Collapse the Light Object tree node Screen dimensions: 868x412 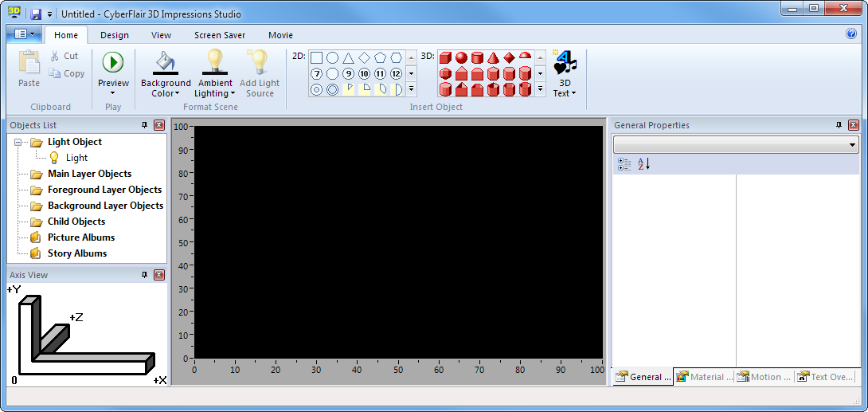pyautogui.click(x=18, y=143)
